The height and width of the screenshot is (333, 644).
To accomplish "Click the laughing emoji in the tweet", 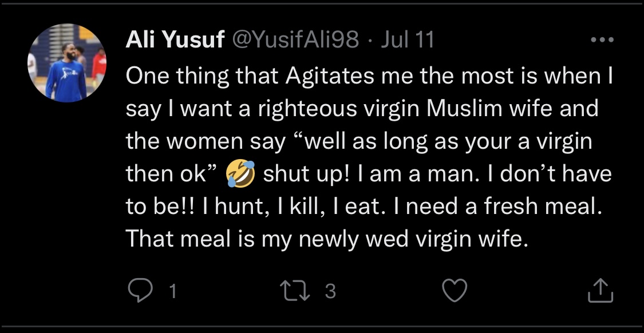I will pyautogui.click(x=241, y=174).
